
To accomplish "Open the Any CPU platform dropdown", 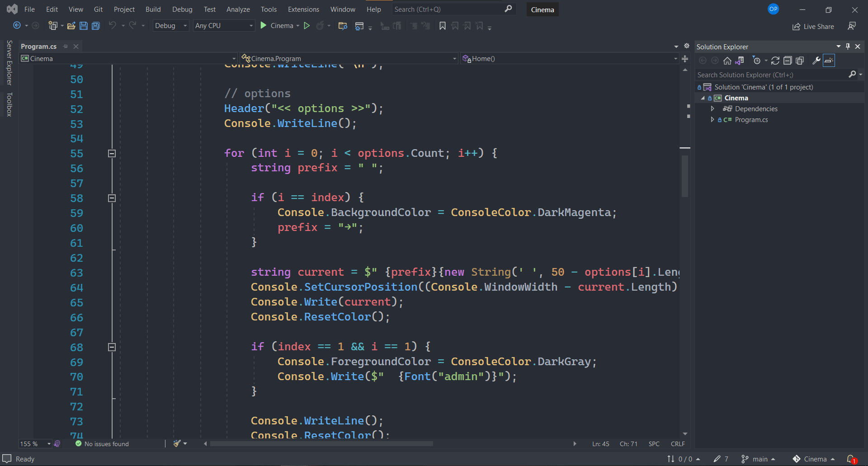I will (x=224, y=26).
